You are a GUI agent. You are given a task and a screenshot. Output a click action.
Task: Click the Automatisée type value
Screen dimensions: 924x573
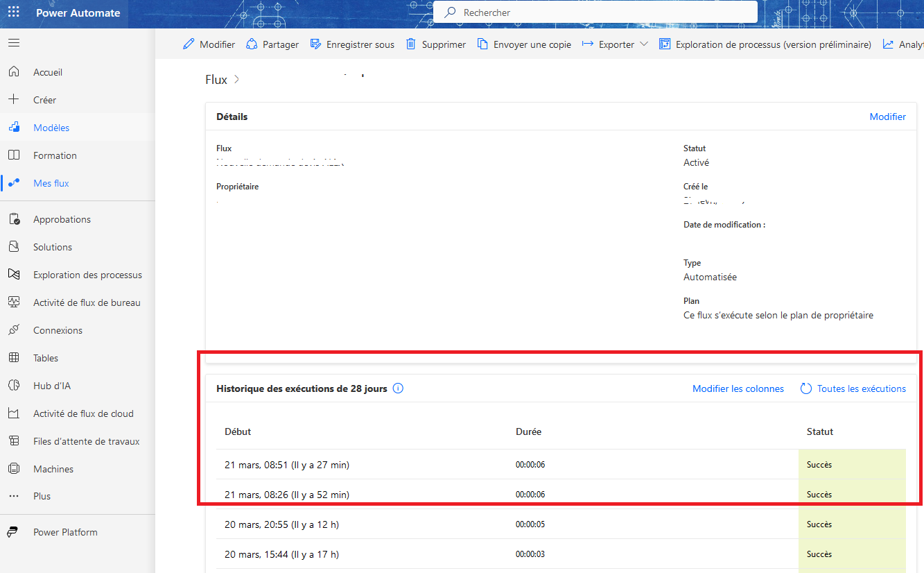710,277
